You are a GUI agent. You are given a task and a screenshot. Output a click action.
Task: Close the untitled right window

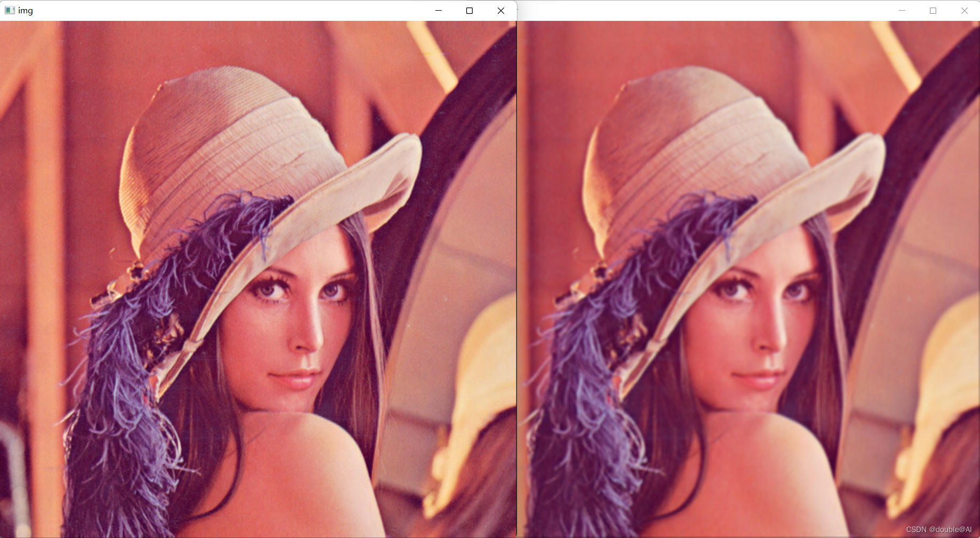tap(965, 11)
